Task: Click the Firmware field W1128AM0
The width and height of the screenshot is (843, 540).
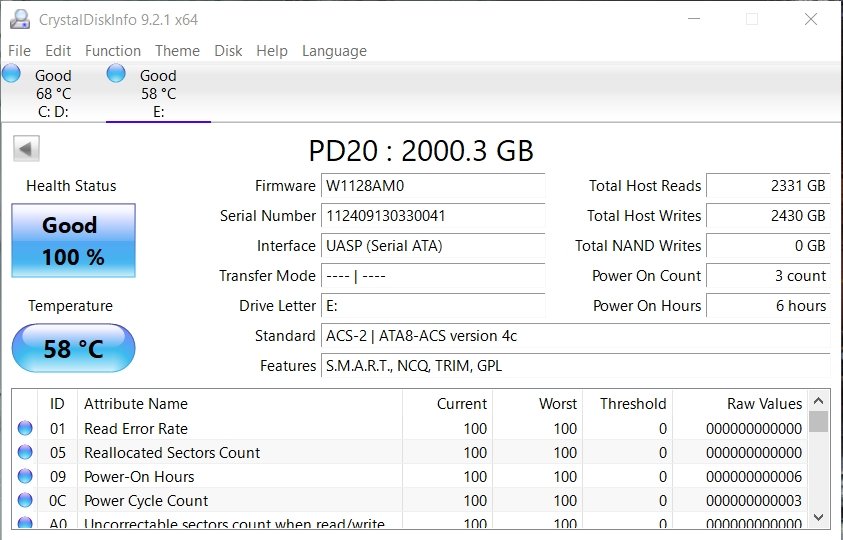Action: 433,186
